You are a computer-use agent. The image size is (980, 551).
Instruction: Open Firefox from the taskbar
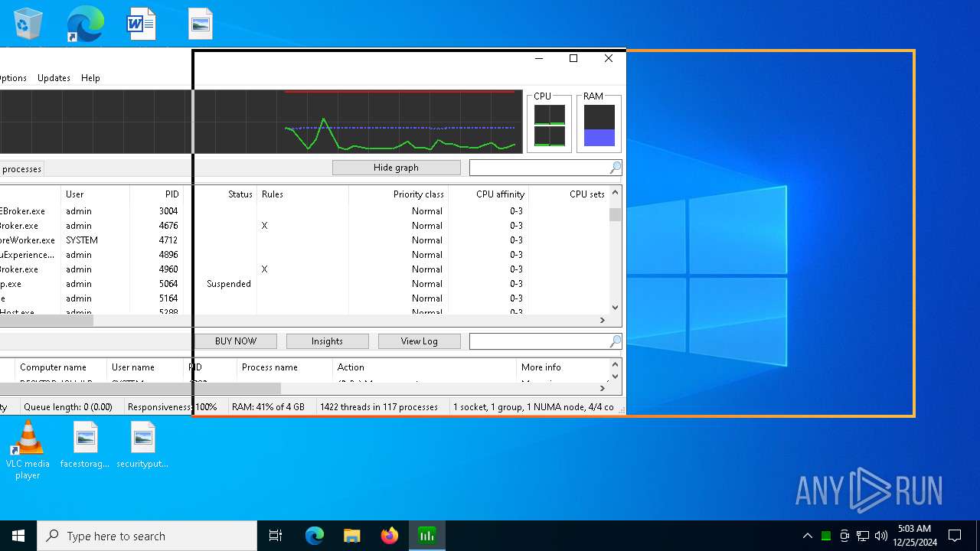coord(389,536)
